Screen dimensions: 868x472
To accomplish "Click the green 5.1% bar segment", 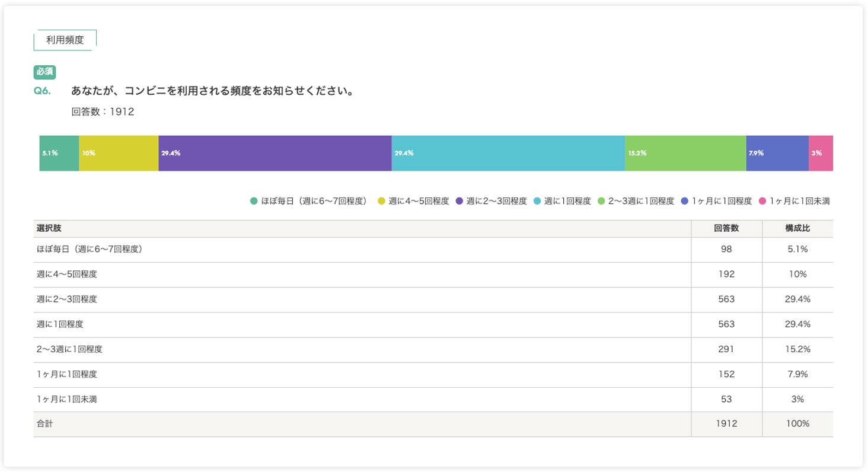I will point(59,153).
